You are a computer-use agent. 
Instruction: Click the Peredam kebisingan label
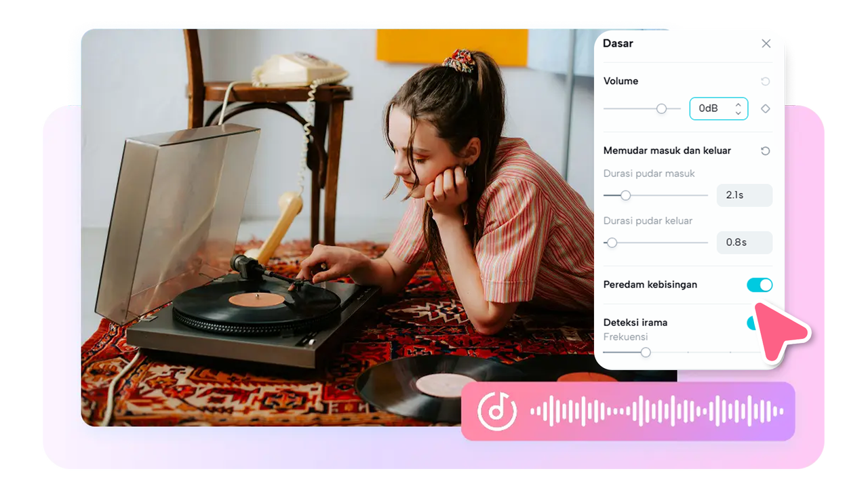point(650,285)
